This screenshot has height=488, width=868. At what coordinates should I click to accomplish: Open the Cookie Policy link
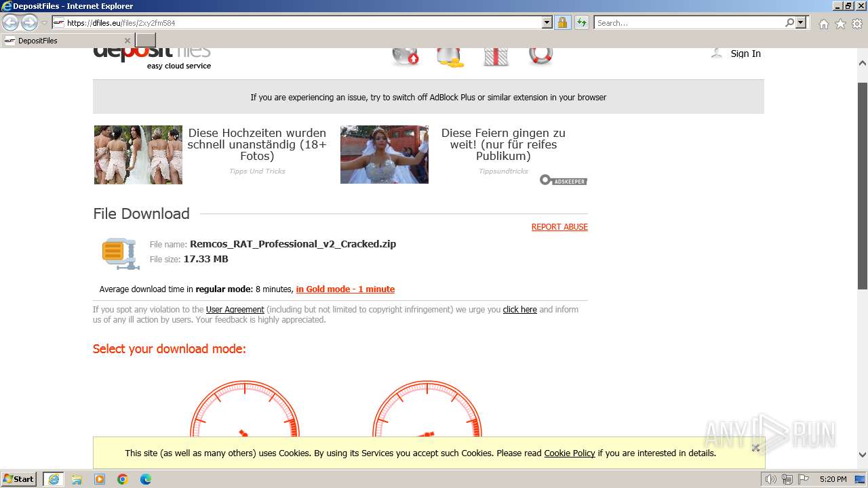pos(570,453)
